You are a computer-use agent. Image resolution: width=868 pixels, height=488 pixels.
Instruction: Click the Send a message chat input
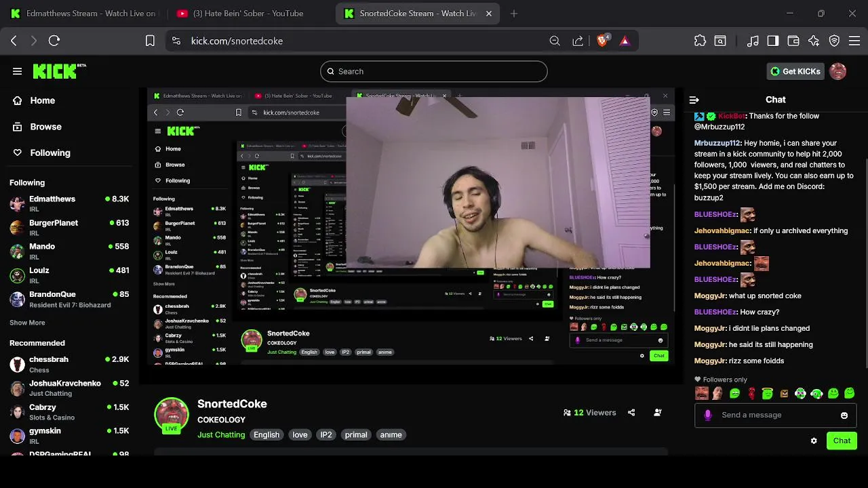point(775,415)
